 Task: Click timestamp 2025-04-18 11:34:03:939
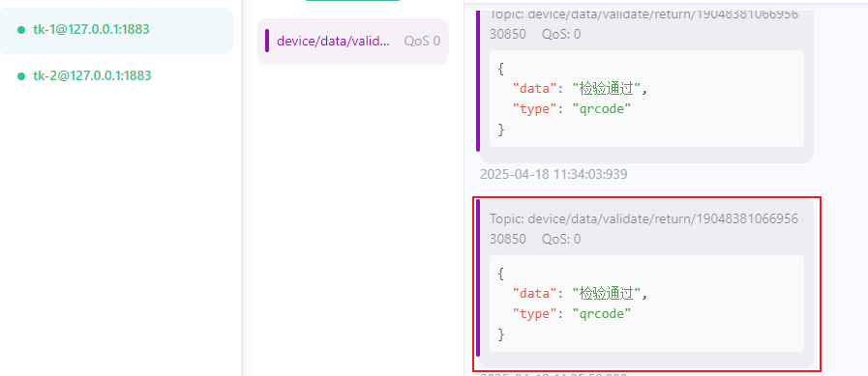pyautogui.click(x=554, y=175)
